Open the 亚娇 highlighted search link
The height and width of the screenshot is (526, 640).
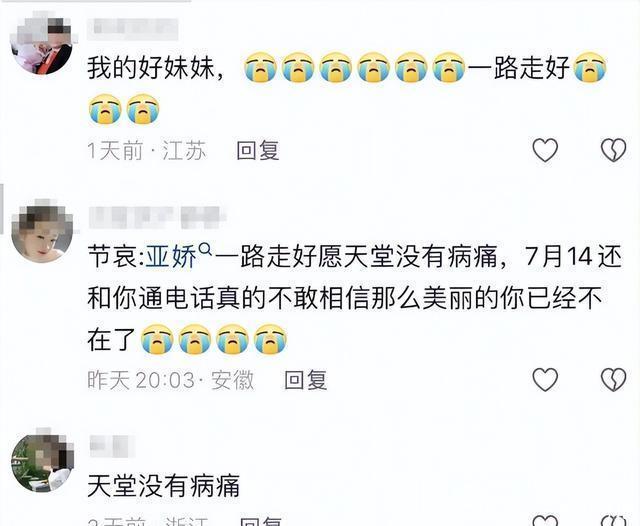(171, 257)
